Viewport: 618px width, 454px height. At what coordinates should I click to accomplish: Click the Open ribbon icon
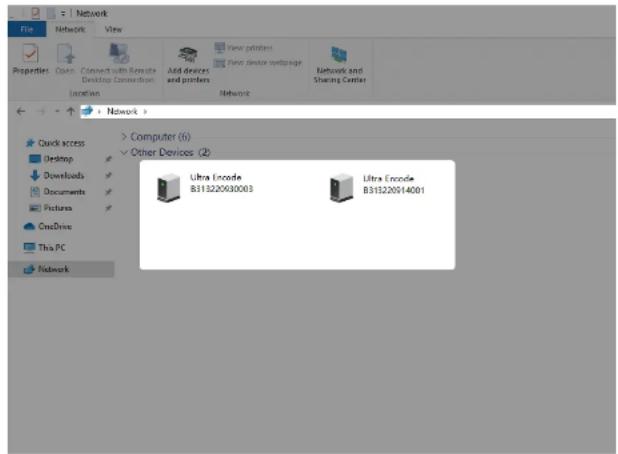[x=65, y=59]
